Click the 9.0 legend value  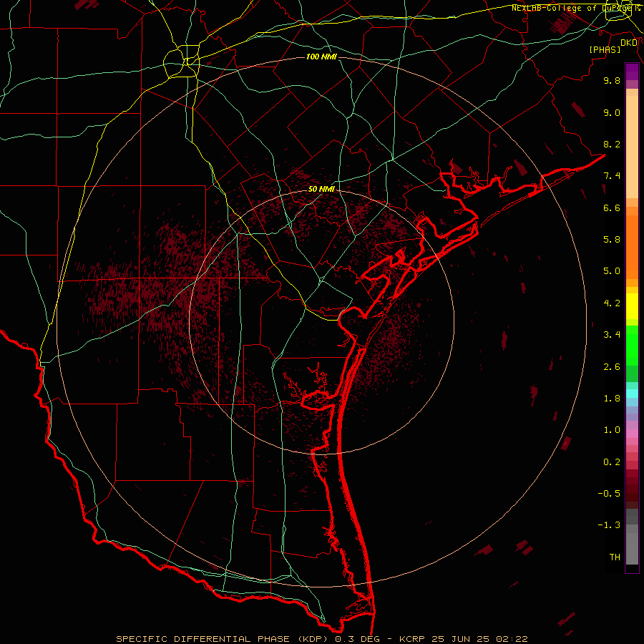(x=612, y=112)
